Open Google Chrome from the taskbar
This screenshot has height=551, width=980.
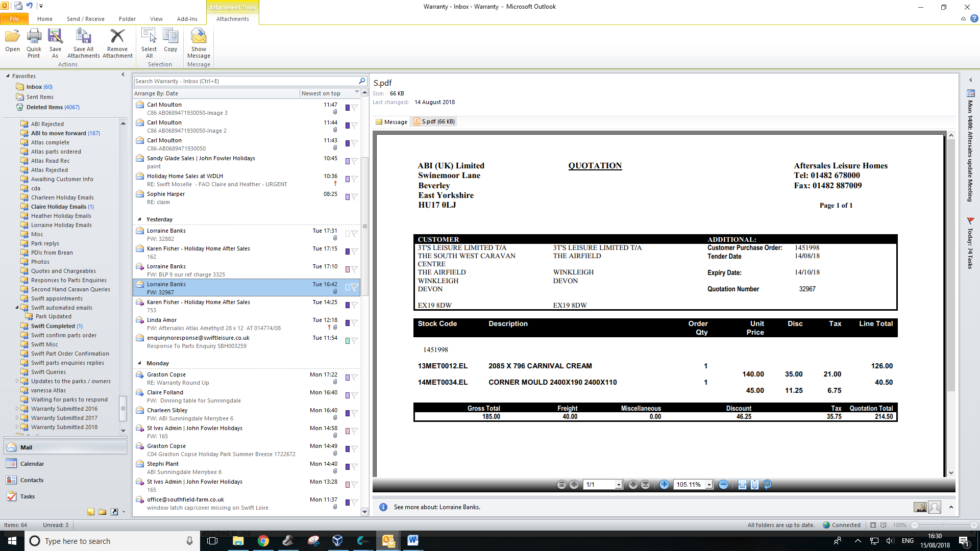263,541
